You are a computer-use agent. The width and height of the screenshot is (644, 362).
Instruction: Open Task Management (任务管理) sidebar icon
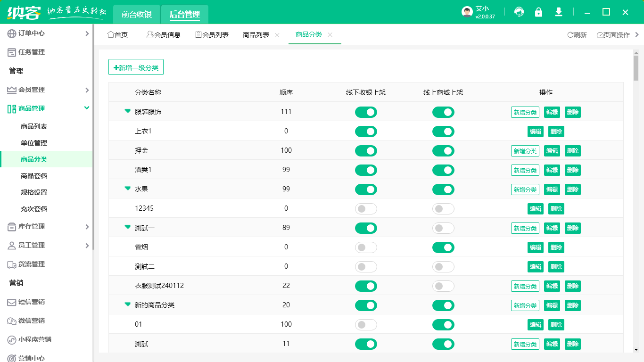(x=12, y=52)
